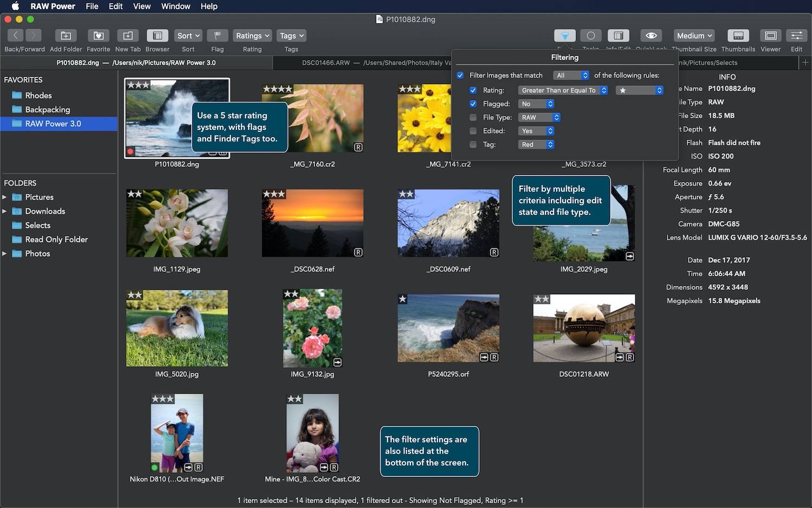
Task: Disable the Flagged filter rule
Action: (473, 104)
